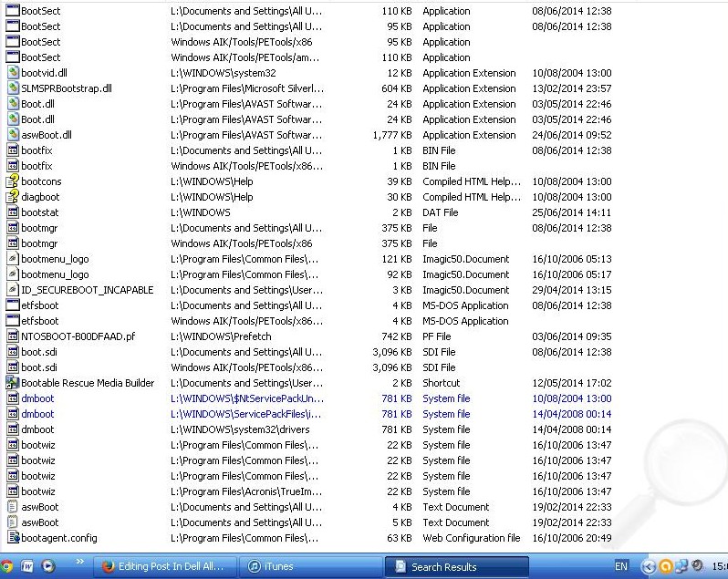Viewport: 728px width, 579px height.
Task: Select the bootvid.dll file icon
Action: click(x=13, y=73)
